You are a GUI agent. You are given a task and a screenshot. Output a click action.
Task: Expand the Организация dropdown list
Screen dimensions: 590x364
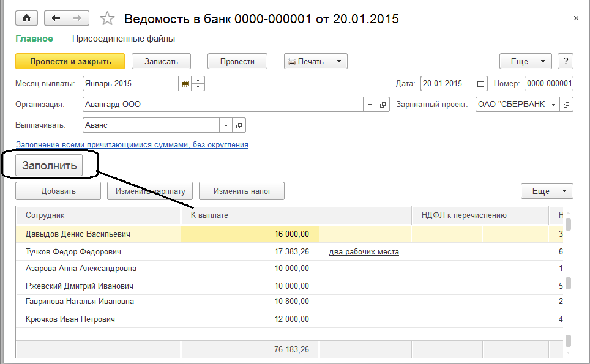pyautogui.click(x=370, y=105)
